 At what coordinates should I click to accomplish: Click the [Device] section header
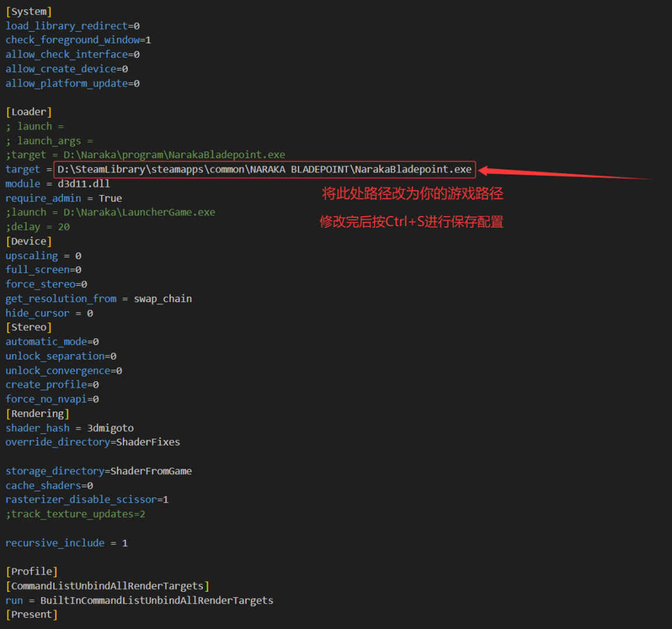29,242
